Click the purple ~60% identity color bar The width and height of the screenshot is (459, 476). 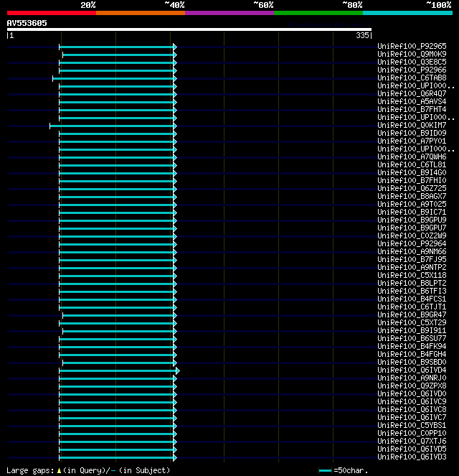229,13
